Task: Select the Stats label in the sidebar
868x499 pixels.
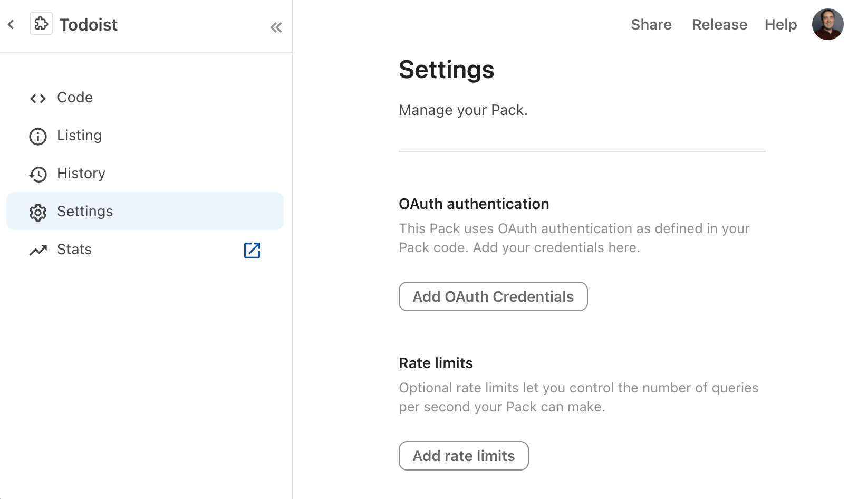Action: (74, 249)
